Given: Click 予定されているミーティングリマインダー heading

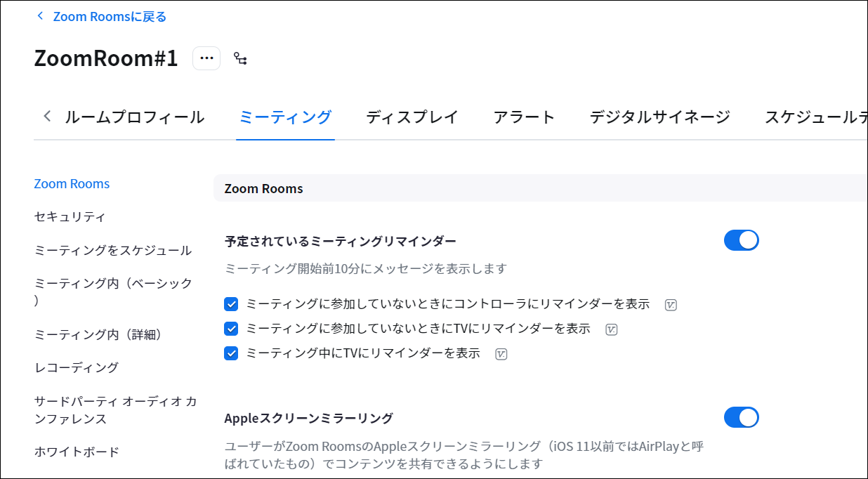Looking at the screenshot, I should 341,242.
